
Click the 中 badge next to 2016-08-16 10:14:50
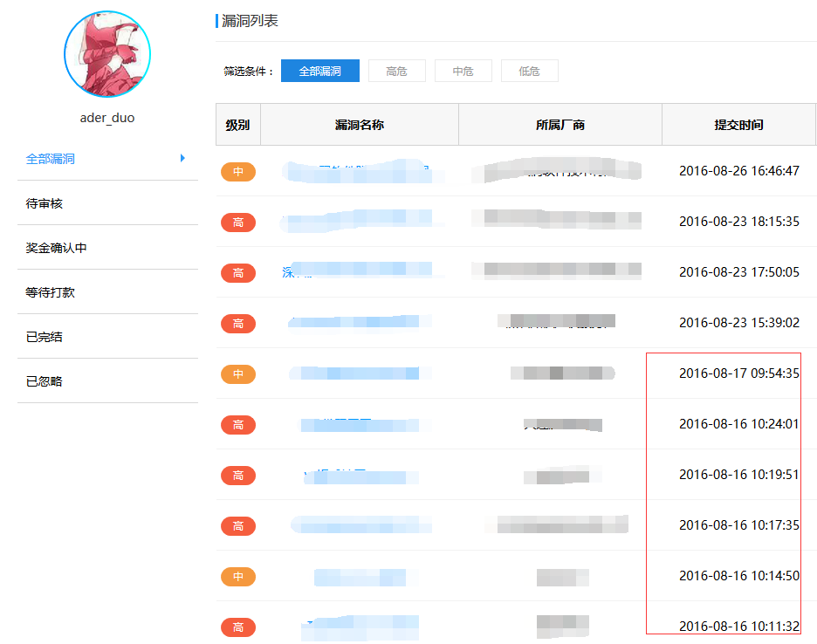click(237, 576)
